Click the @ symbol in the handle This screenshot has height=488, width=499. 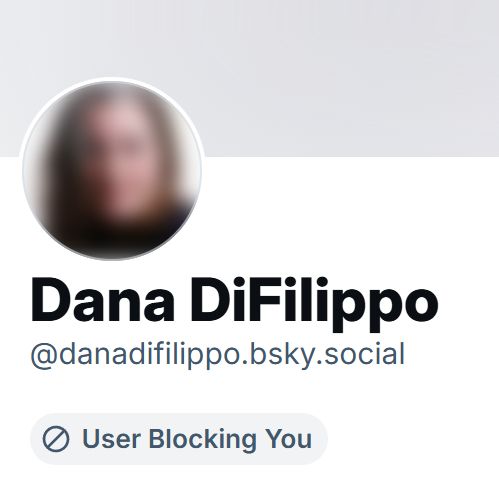[x=45, y=357]
